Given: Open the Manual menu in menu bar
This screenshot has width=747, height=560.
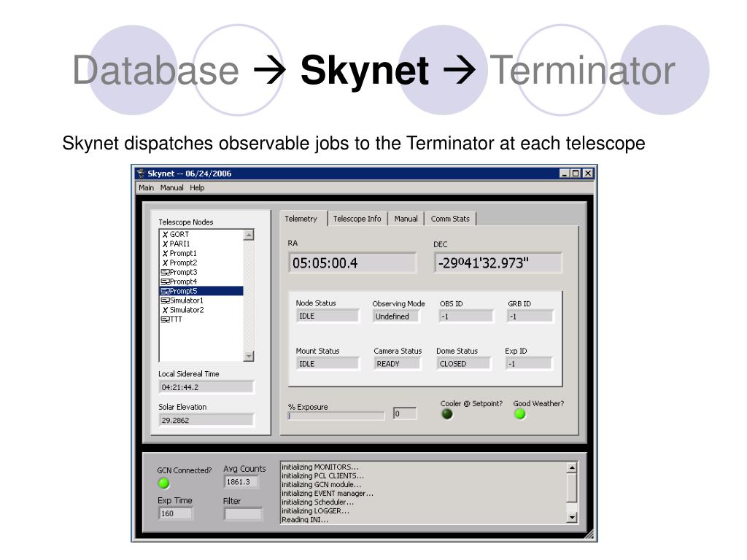Looking at the screenshot, I should (x=171, y=187).
